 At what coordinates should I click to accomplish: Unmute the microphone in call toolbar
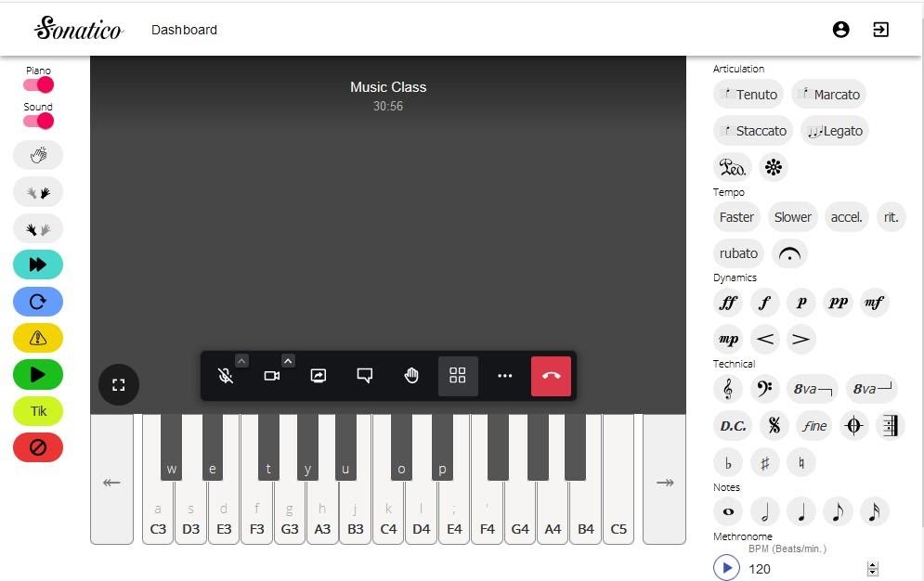coord(225,376)
